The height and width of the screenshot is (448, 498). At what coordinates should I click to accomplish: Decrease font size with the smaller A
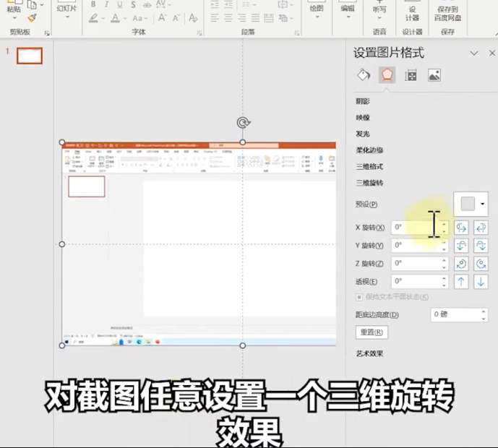coord(176,18)
